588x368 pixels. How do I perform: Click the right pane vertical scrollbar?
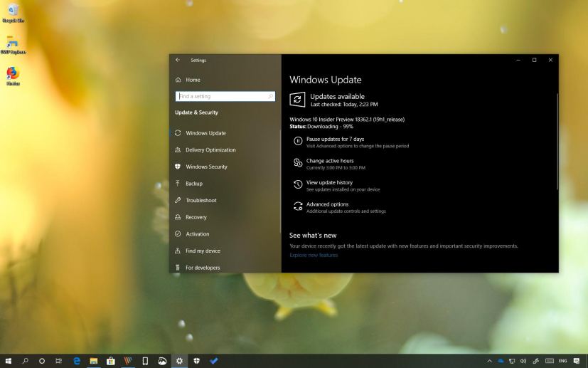pos(557,142)
